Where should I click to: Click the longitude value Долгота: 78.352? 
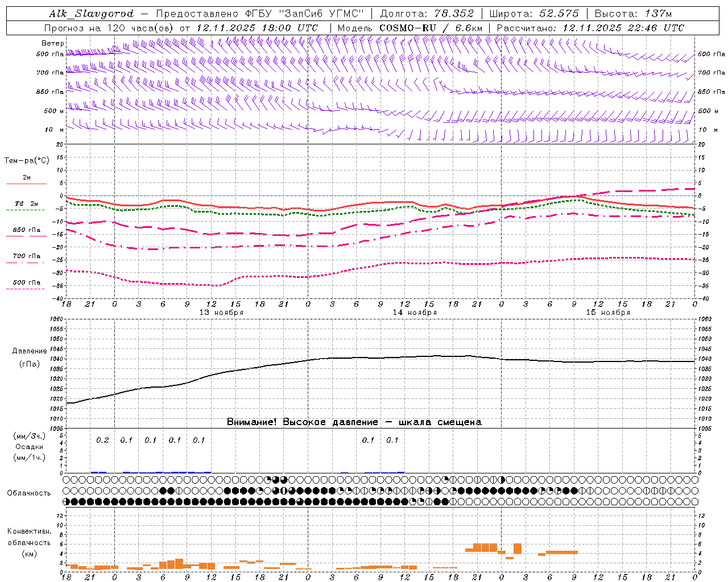(427, 14)
